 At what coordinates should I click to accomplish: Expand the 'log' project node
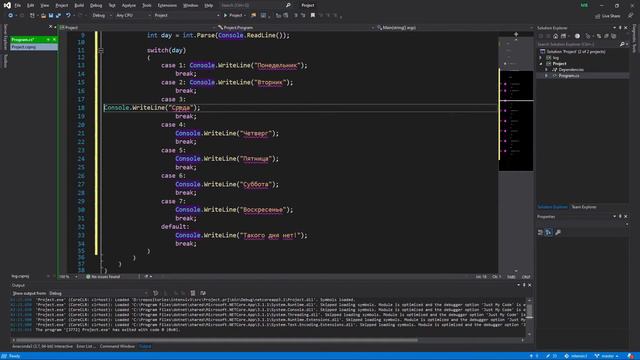541,58
